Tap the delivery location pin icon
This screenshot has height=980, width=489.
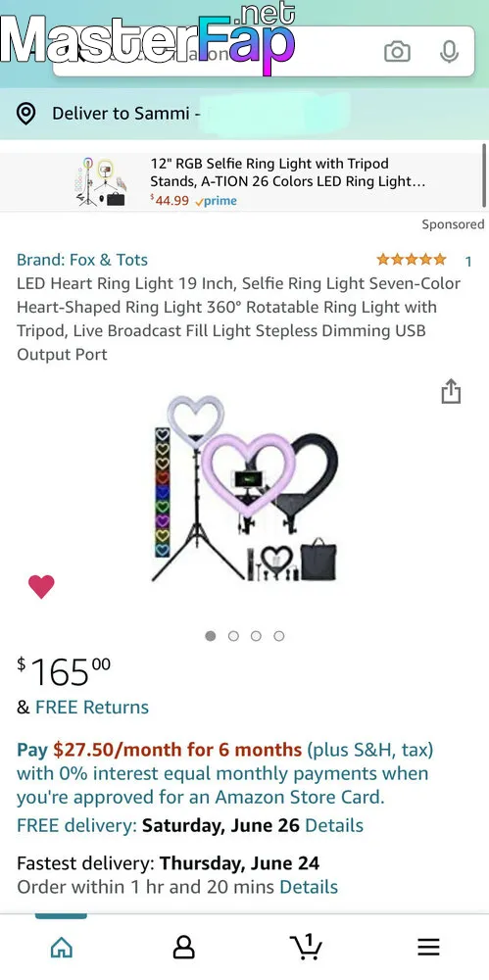click(25, 114)
